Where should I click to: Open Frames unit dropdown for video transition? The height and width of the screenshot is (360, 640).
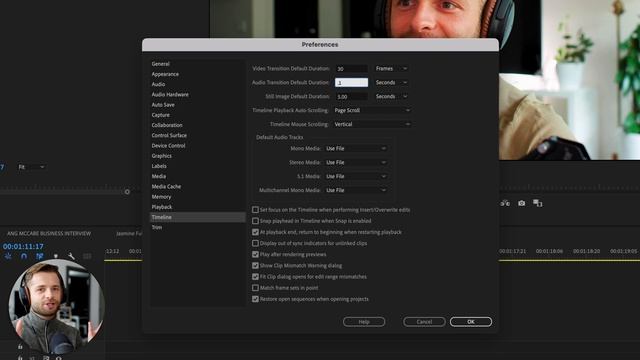(x=391, y=69)
